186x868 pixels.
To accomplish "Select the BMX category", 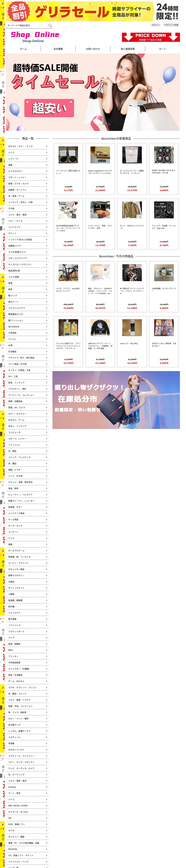I will [x=28, y=650].
